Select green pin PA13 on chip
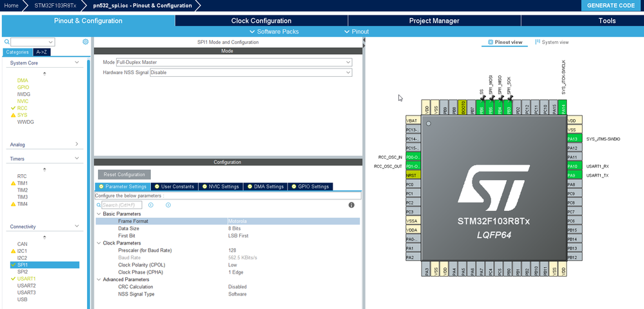This screenshot has height=309, width=644. 574,139
